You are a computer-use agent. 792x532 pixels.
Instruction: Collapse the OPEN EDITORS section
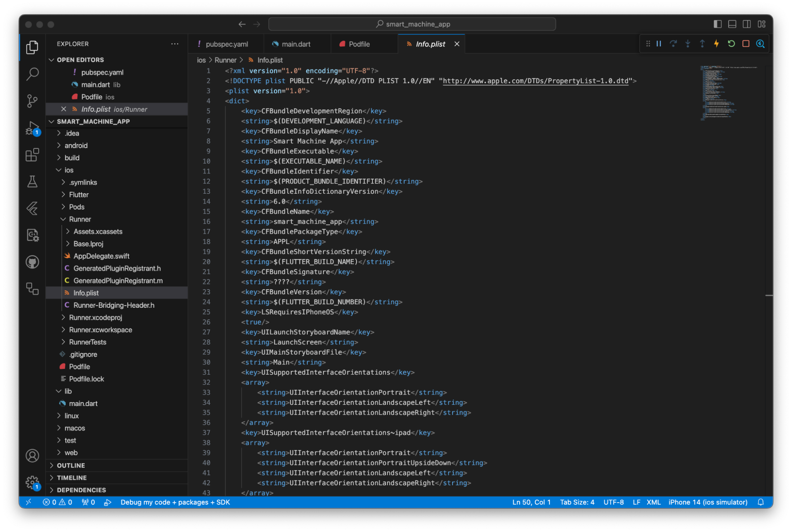(52, 59)
